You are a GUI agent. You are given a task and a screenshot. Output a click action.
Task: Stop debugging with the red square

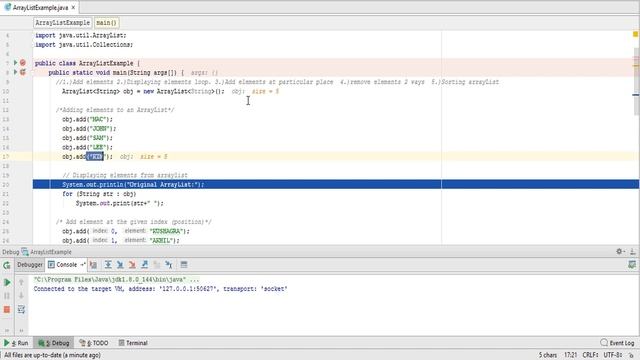(x=7, y=310)
